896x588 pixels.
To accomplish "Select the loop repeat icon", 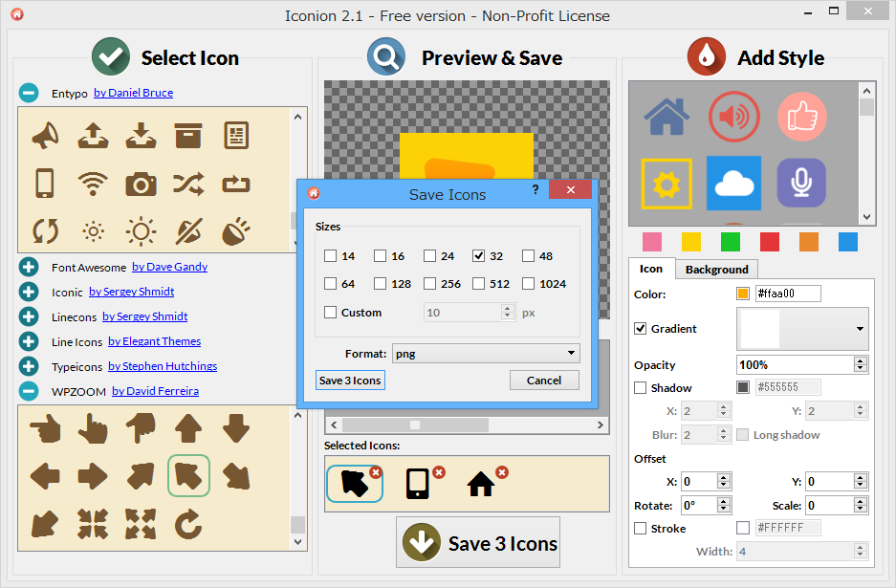I will [x=236, y=184].
